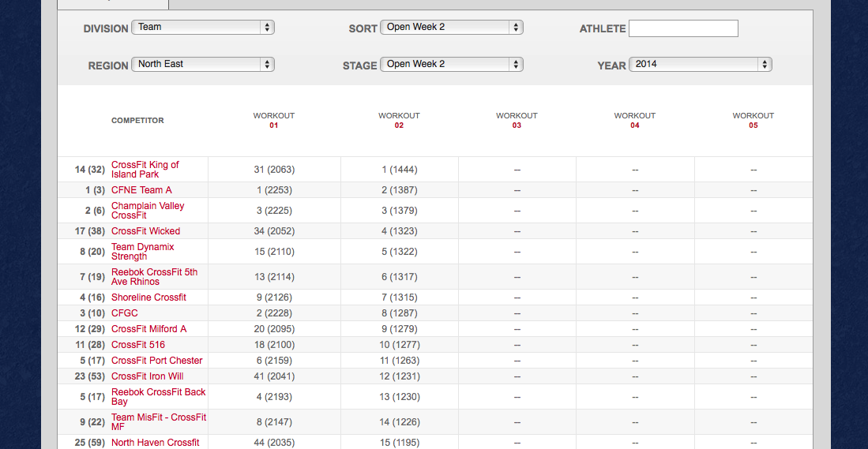Select the CrossFit Wicked team link

pyautogui.click(x=145, y=231)
